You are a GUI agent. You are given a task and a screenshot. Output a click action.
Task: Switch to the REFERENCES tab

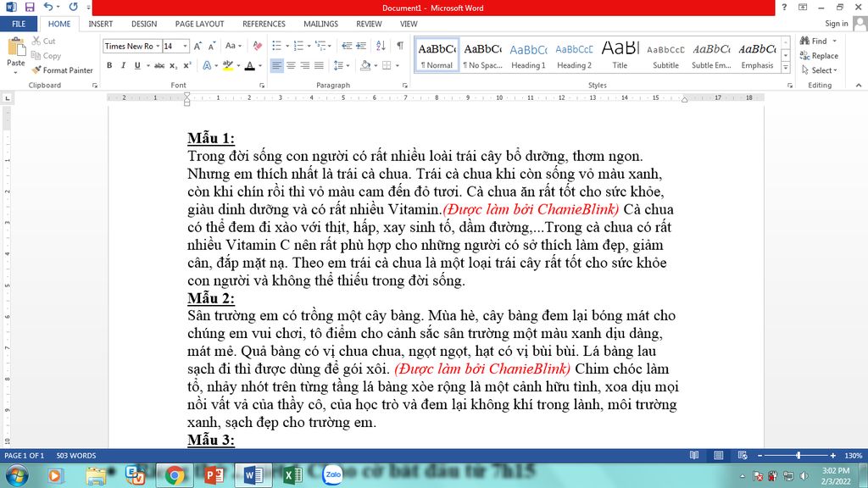[x=264, y=24]
